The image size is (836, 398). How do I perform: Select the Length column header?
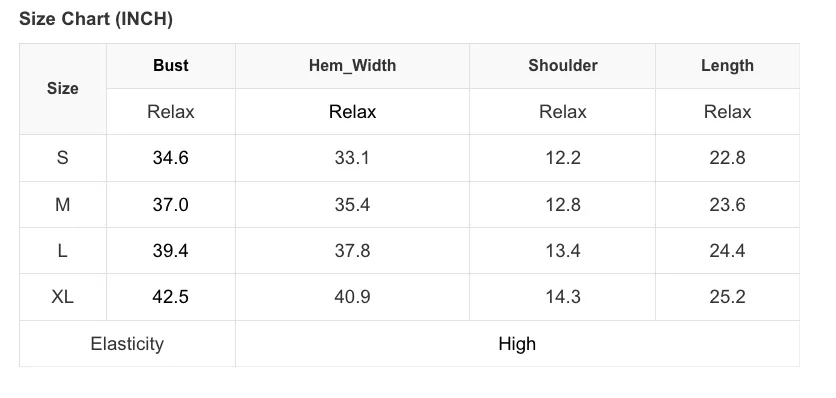pyautogui.click(x=727, y=66)
